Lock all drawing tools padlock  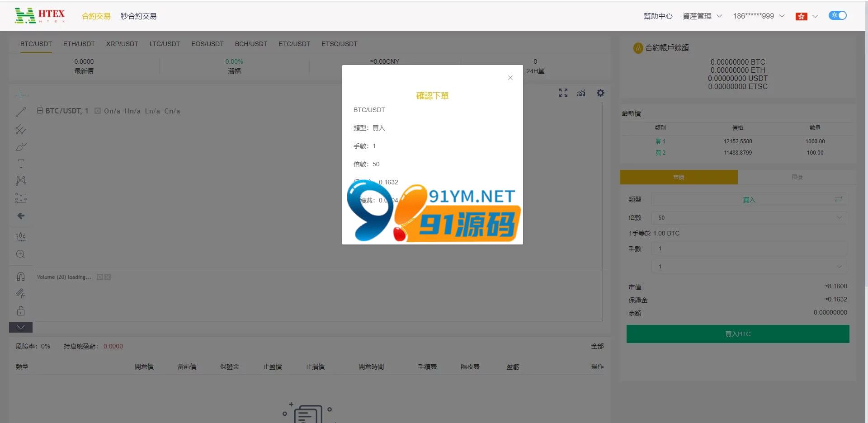tap(21, 310)
